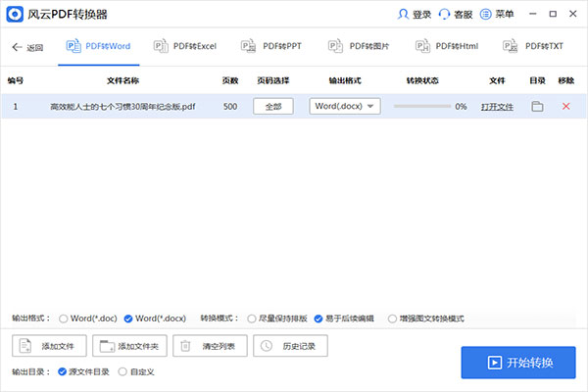Click the 输出格式 column header
588x392 pixels.
[x=345, y=80]
